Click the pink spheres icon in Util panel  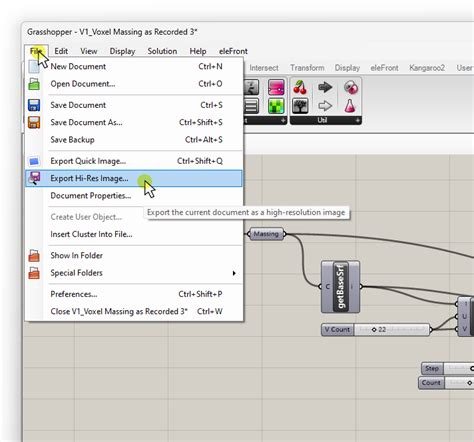(351, 87)
